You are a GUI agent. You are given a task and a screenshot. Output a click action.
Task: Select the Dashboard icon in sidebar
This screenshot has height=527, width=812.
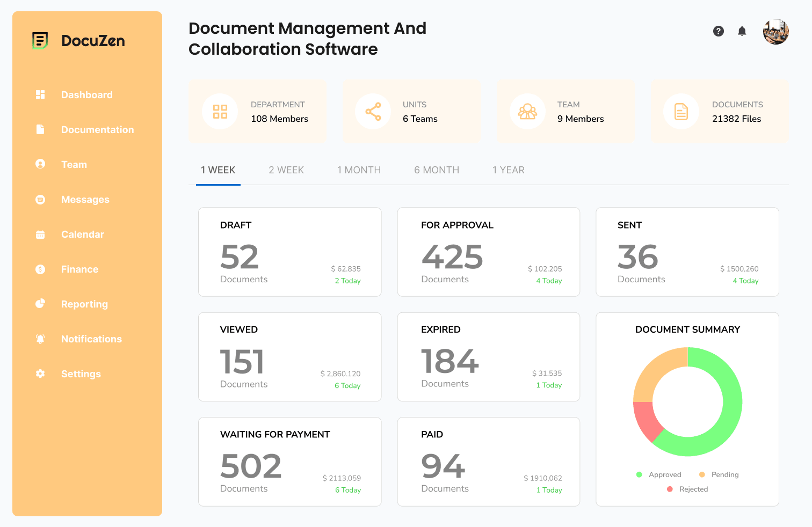coord(40,94)
